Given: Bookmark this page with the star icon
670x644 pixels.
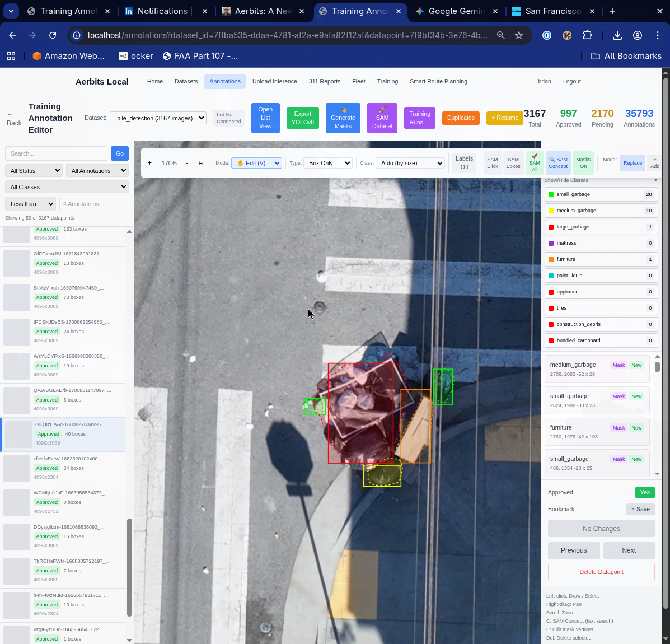Looking at the screenshot, I should [x=519, y=35].
